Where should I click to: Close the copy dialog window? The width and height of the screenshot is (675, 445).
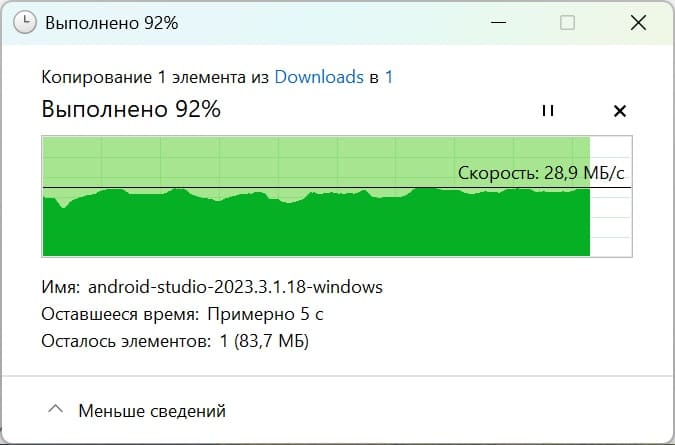[x=638, y=22]
